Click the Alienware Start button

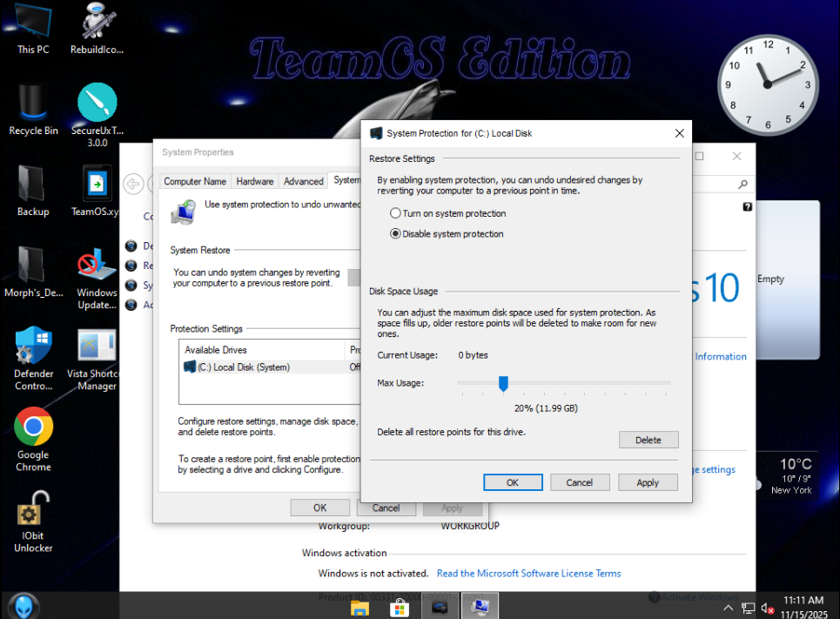tap(19, 606)
